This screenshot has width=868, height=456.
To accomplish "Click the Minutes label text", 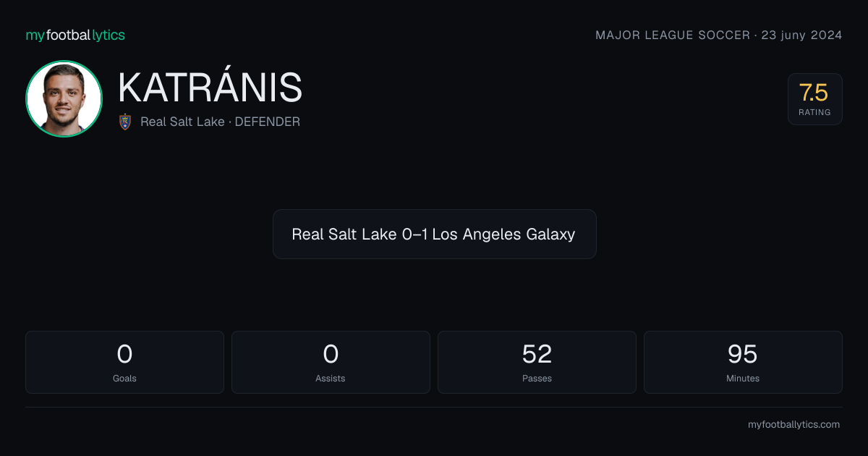I will [x=743, y=378].
